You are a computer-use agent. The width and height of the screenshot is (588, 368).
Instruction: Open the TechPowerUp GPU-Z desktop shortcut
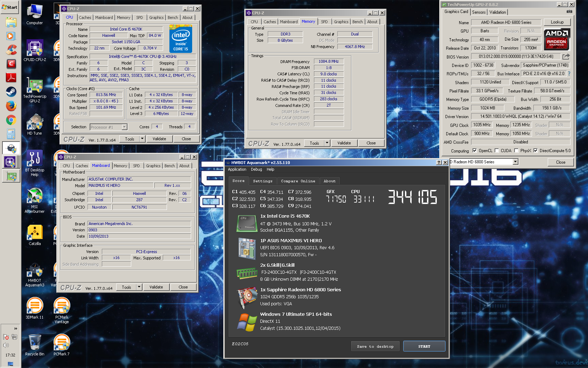(x=35, y=90)
